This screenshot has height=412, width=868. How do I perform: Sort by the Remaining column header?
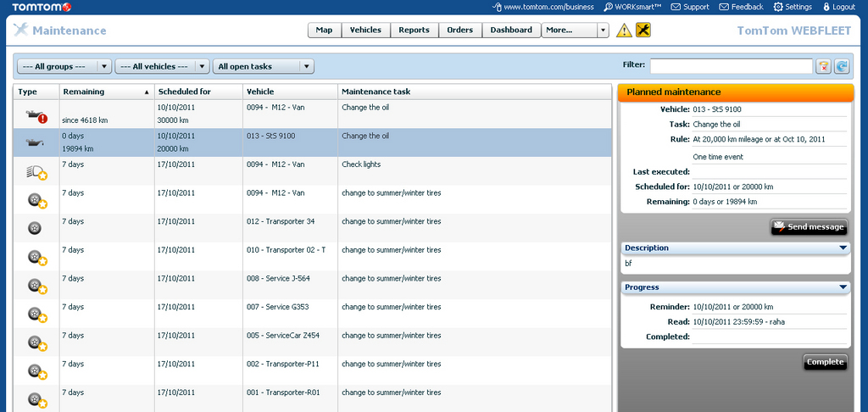click(106, 92)
